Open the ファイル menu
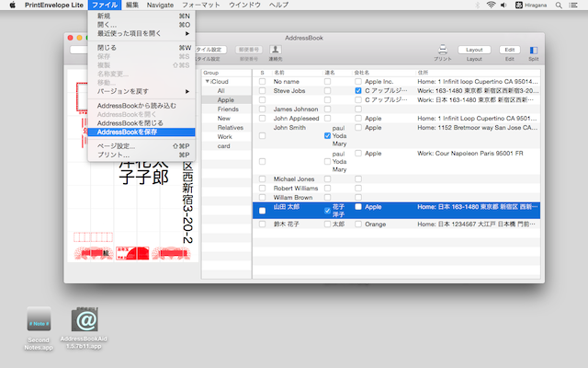This screenshot has width=588, height=368. coord(105,5)
